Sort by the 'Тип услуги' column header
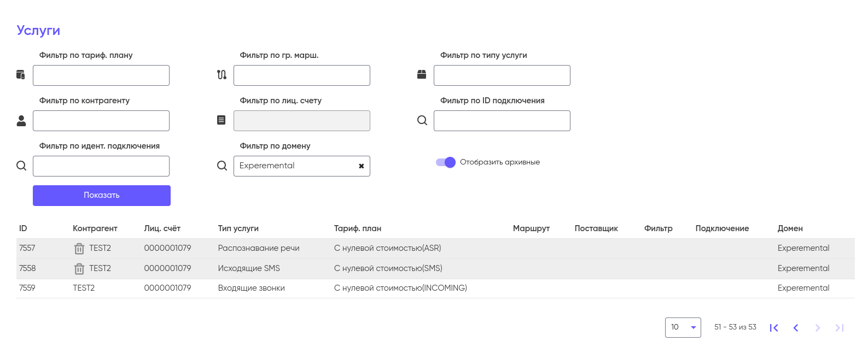Screen dimensions: 868x347 238,228
